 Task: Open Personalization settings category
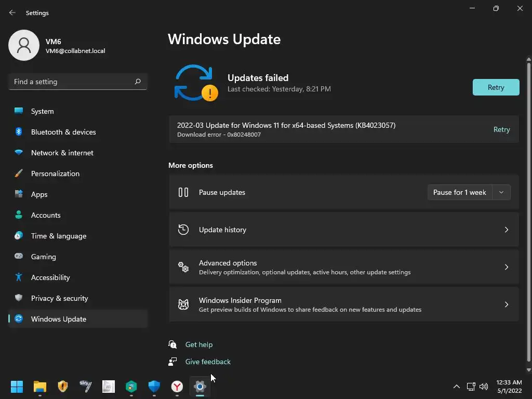[78, 174]
